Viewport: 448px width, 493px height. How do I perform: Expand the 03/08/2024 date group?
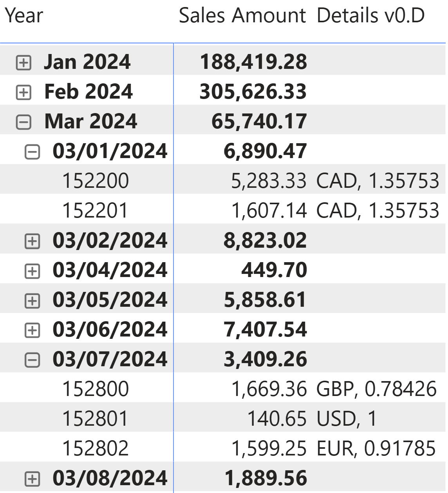tap(32, 479)
